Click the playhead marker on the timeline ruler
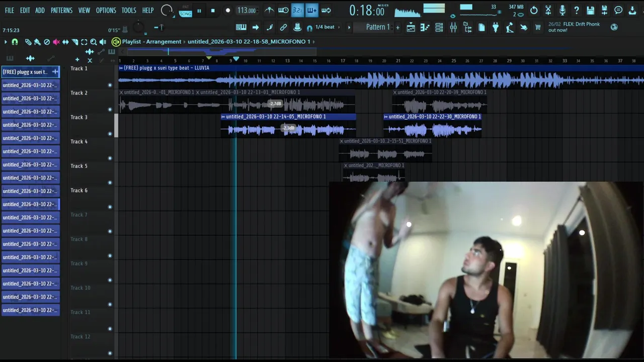 tap(236, 59)
